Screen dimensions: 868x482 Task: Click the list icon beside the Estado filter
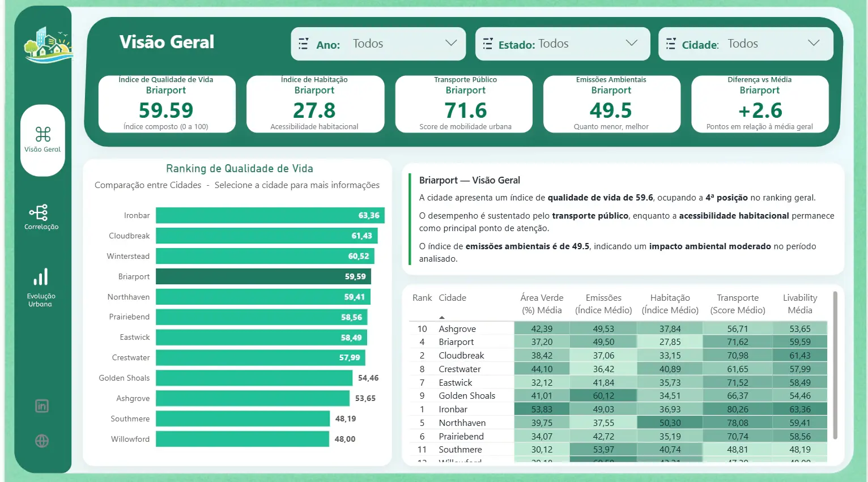pyautogui.click(x=487, y=44)
